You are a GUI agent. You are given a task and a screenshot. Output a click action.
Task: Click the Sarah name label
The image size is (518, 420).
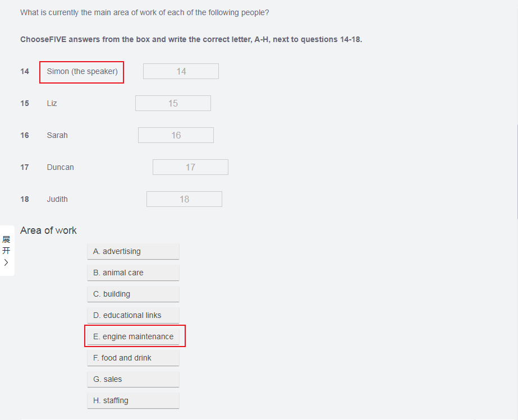tap(57, 135)
